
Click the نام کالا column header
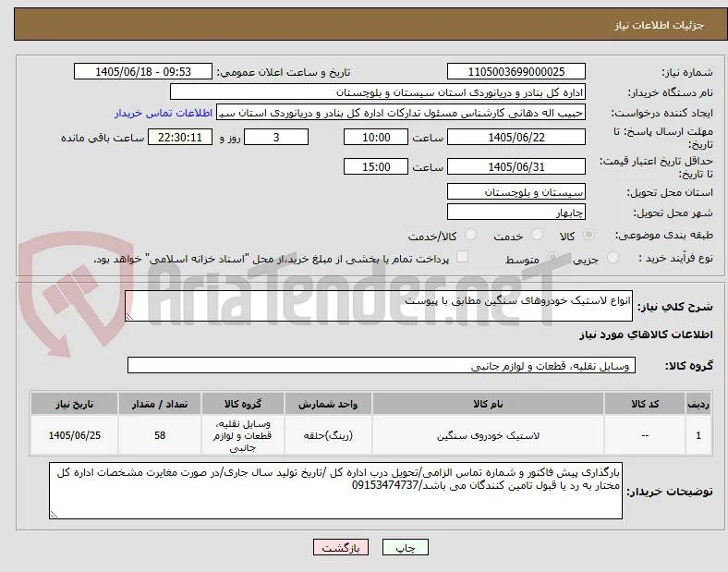[x=488, y=404]
